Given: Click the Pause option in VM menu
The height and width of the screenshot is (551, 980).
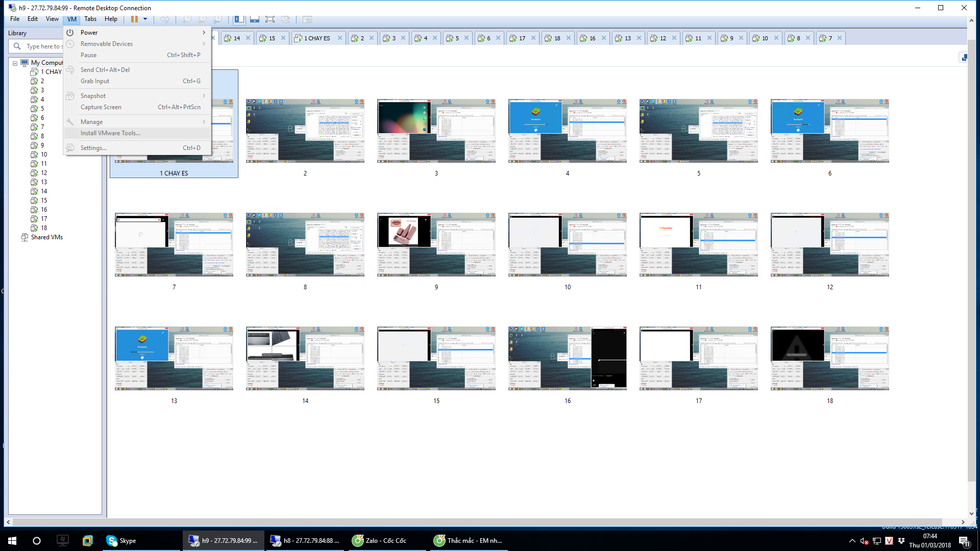Looking at the screenshot, I should coord(88,55).
